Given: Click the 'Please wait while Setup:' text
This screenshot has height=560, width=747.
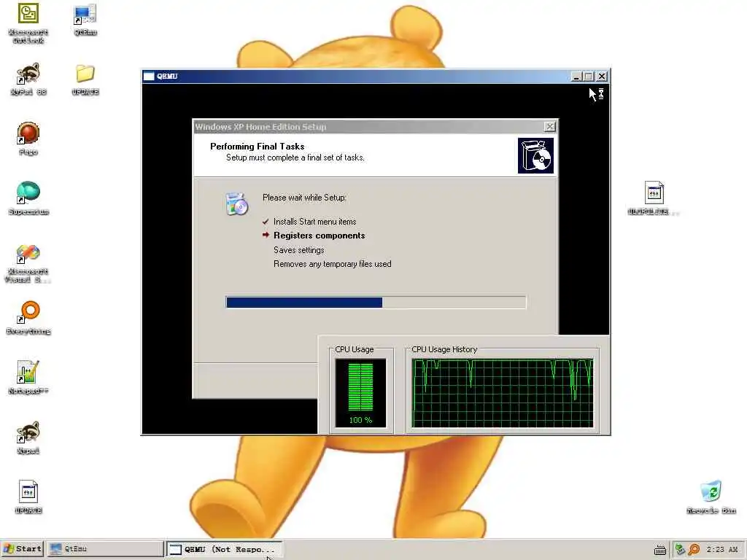Looking at the screenshot, I should [x=304, y=197].
